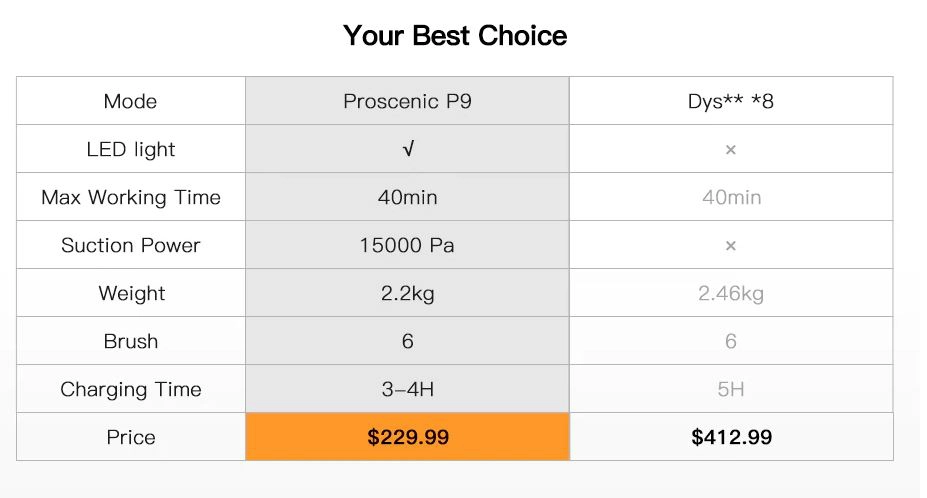This screenshot has width=927, height=498.
Task: Click the $412.99 price
Action: (x=731, y=437)
